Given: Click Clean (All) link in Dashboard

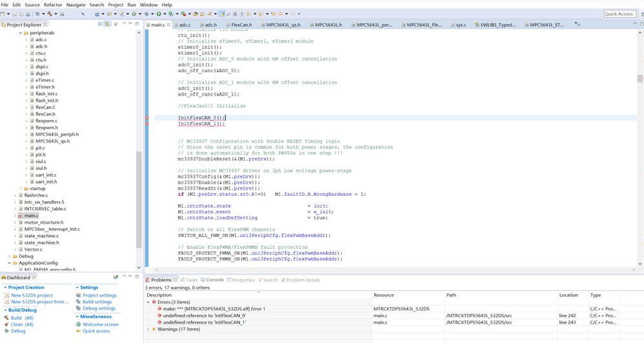Looking at the screenshot, I should coord(22,324).
